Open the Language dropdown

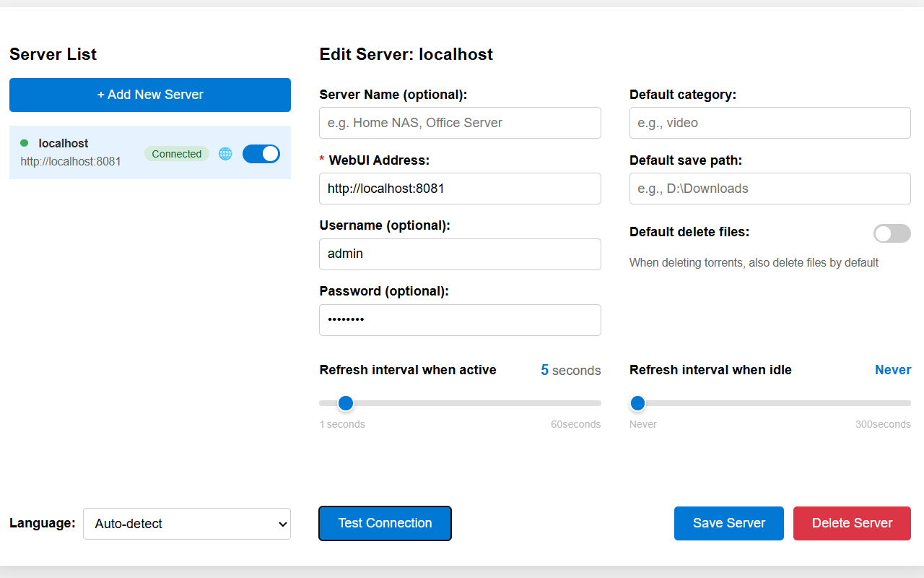[187, 524]
